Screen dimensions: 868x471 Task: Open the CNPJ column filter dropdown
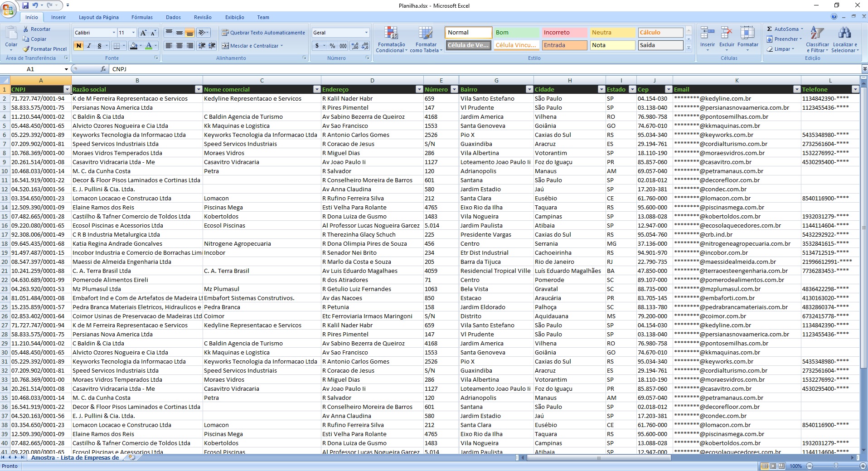point(67,89)
